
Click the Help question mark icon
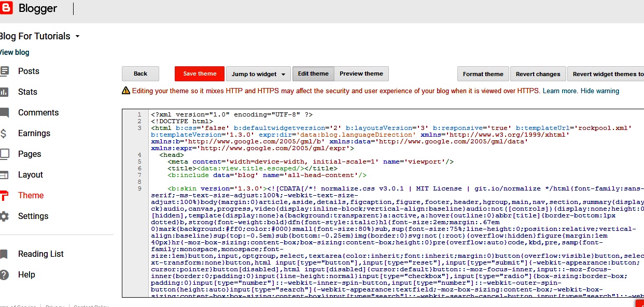5,275
